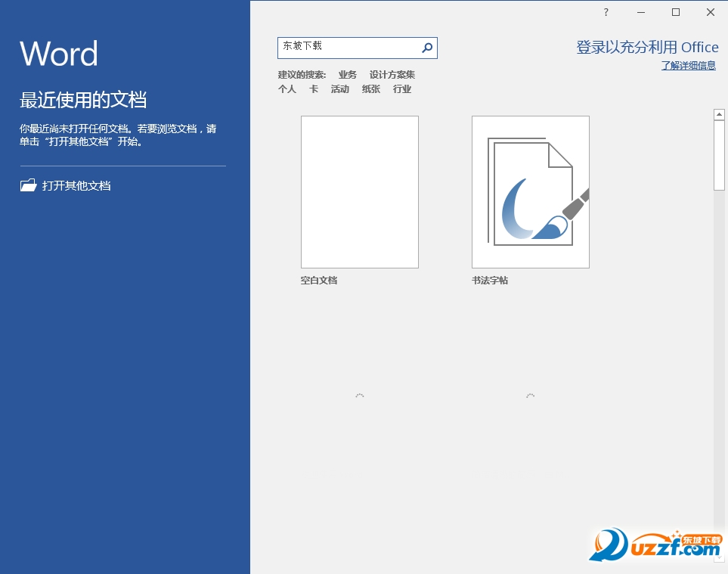Click the template list scrollbar thumb
Screen dimensions: 728x574
coord(719,155)
